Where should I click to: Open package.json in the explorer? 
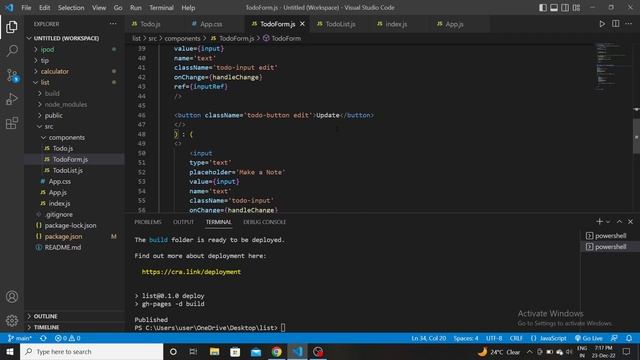coord(63,236)
